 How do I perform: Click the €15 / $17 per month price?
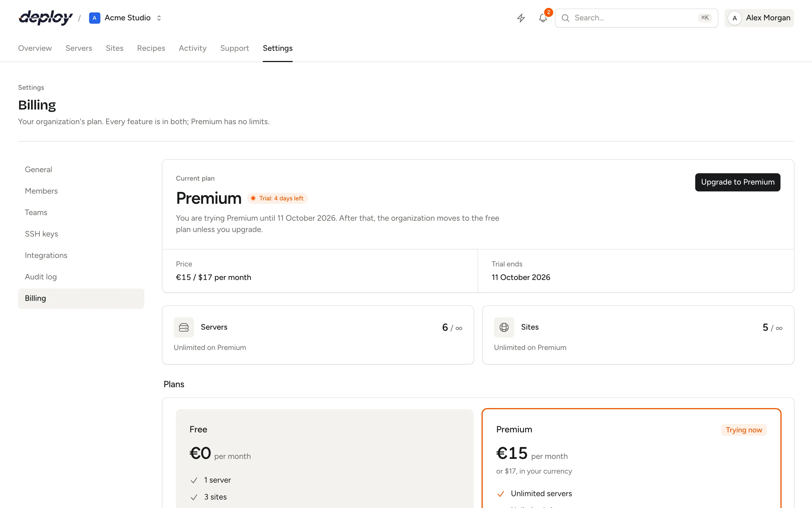click(x=213, y=277)
